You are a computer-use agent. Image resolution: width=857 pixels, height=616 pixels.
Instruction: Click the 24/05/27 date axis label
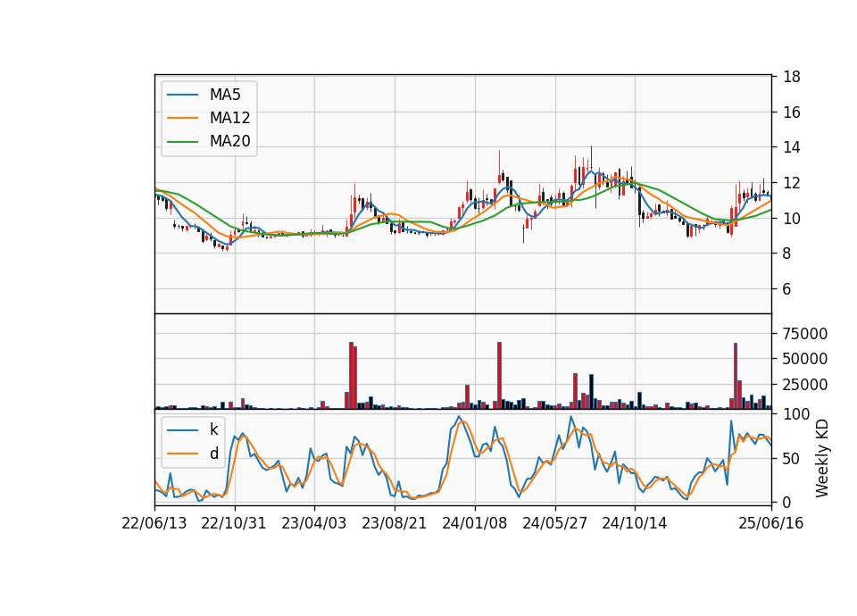point(554,523)
